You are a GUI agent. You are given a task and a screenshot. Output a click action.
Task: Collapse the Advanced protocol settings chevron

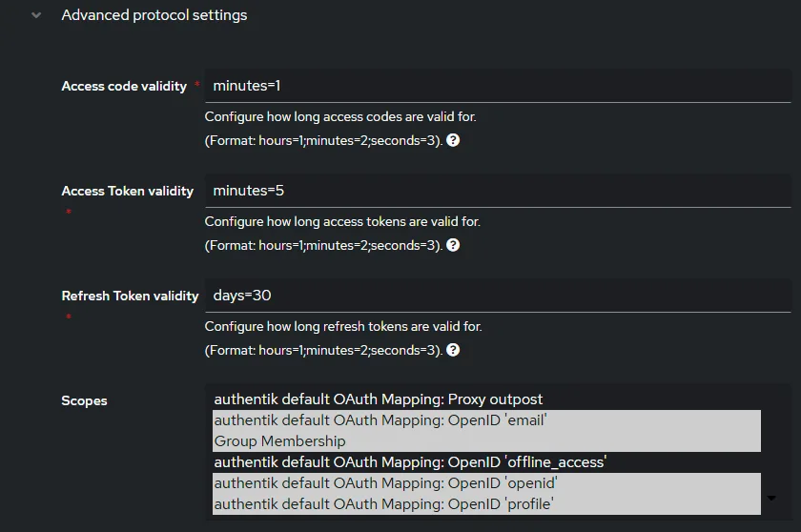[36, 15]
